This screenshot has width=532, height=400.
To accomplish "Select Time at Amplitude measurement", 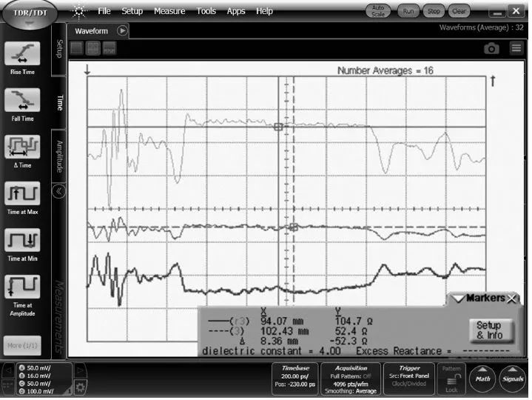I will [22, 287].
